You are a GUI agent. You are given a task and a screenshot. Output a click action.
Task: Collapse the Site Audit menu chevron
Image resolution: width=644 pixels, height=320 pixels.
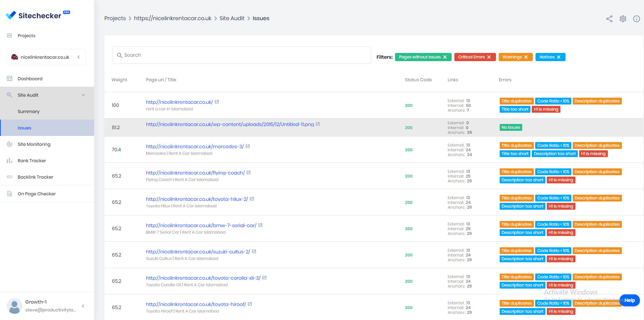[x=83, y=95]
